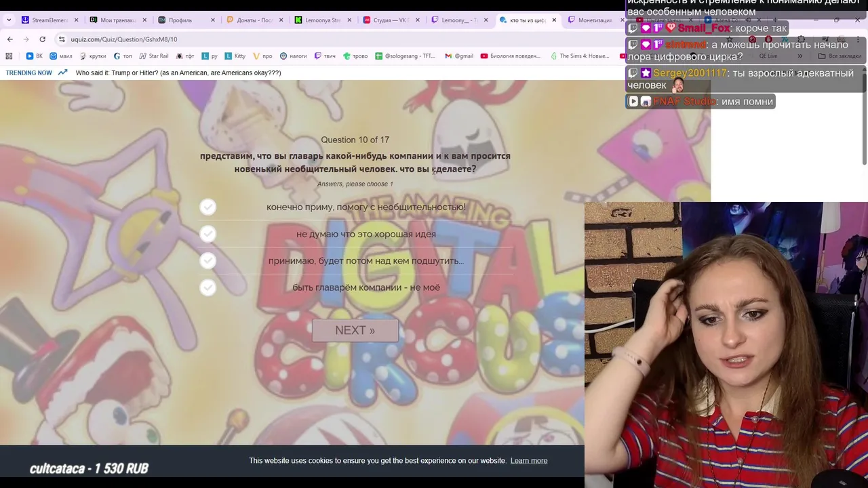
Task: Open the твич bookmark
Action: (x=325, y=56)
